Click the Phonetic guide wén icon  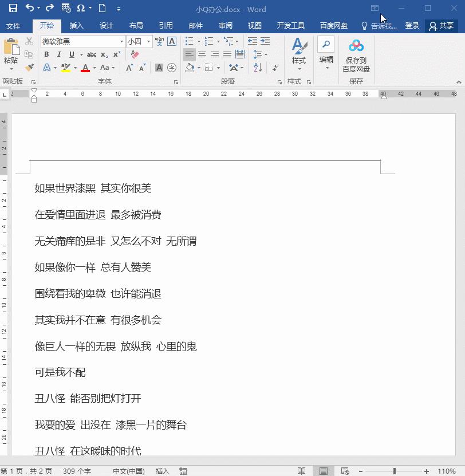[x=159, y=41]
